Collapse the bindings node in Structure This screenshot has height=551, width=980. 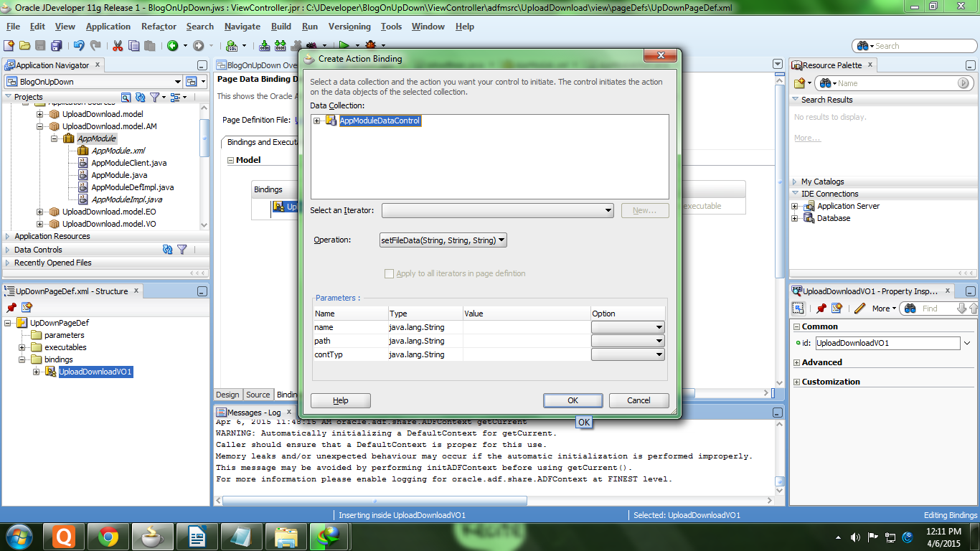22,359
